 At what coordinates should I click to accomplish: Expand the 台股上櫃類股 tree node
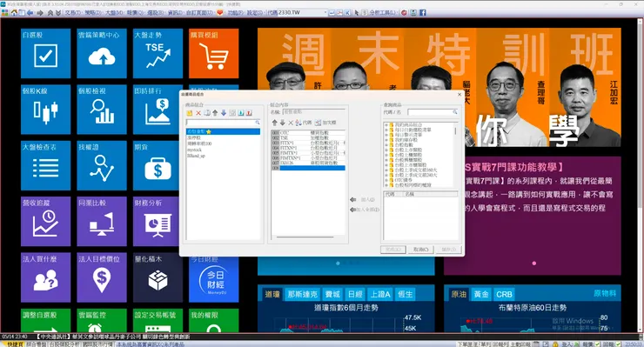(x=386, y=155)
